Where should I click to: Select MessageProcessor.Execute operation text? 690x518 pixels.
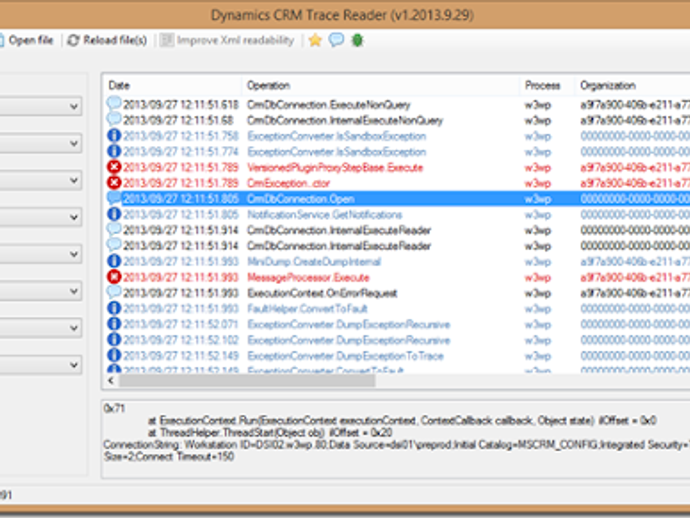click(308, 278)
